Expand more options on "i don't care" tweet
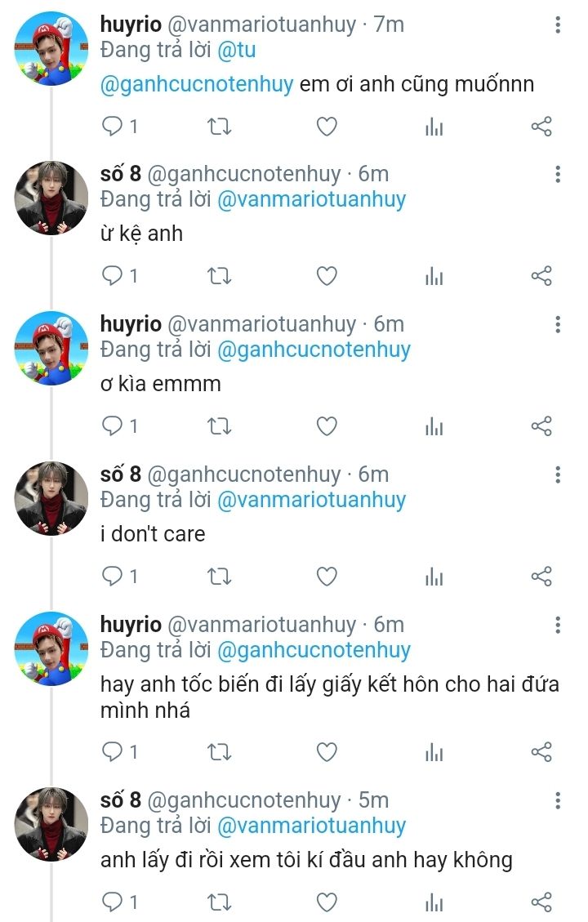Image resolution: width=588 pixels, height=922 pixels. [558, 475]
